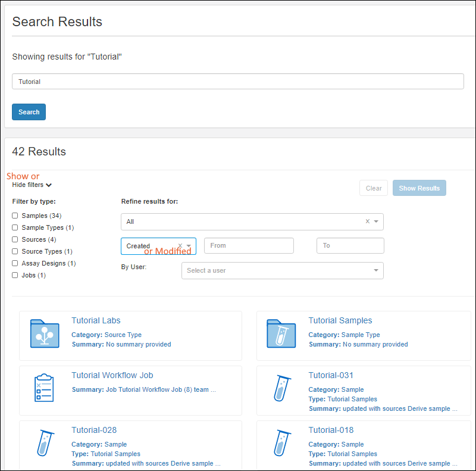Expand the 'All' refine results dropdown

pyautogui.click(x=376, y=222)
